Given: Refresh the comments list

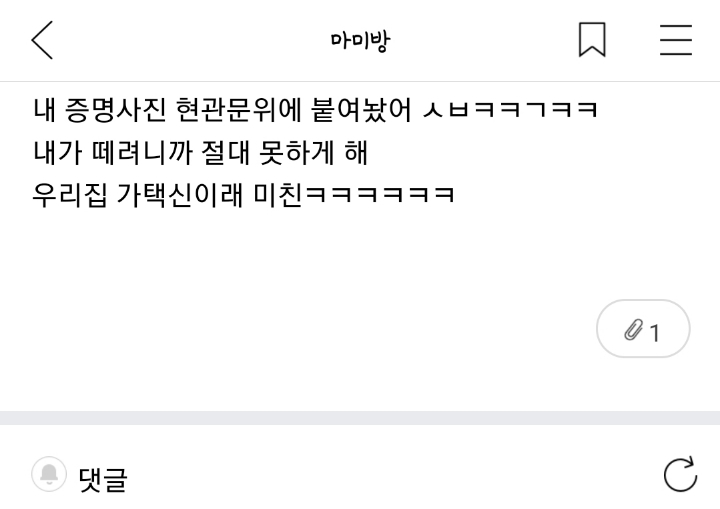Looking at the screenshot, I should click(x=681, y=474).
